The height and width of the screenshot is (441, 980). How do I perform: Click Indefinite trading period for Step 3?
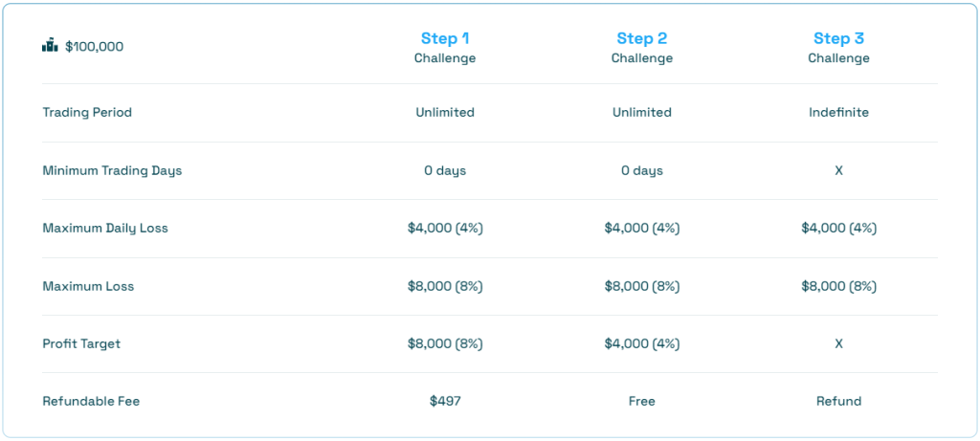838,113
